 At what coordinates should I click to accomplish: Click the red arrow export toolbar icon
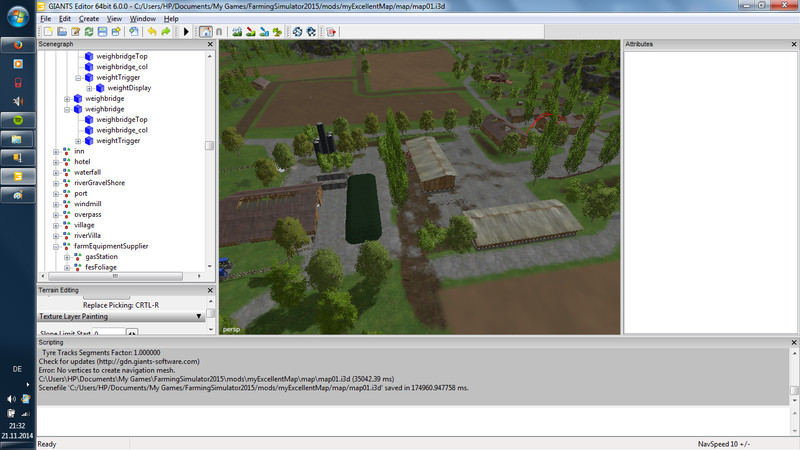pos(331,32)
